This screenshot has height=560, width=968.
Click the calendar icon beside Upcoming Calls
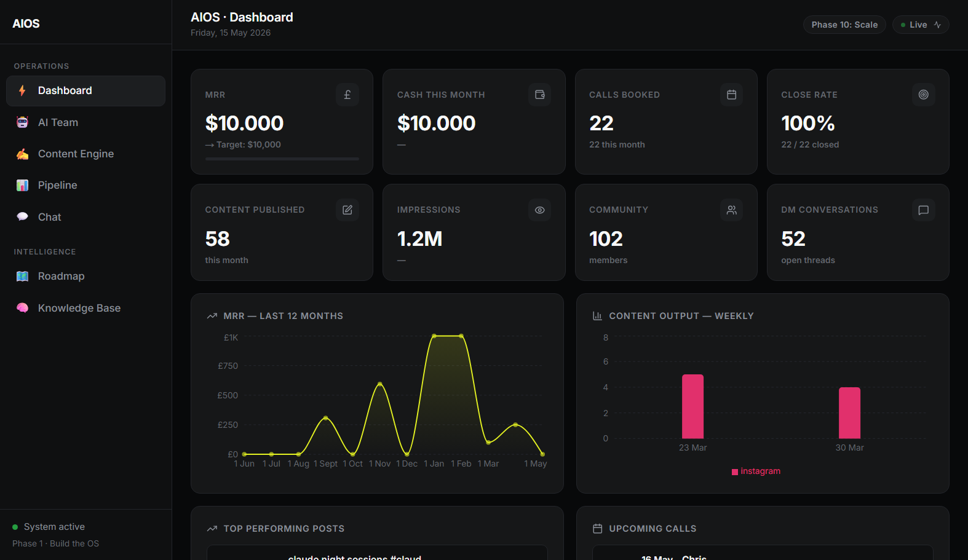tap(597, 529)
